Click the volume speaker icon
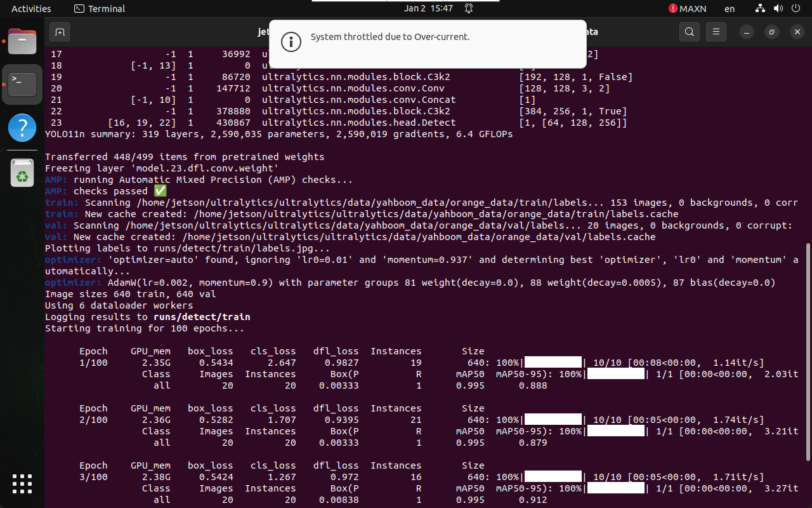 [x=778, y=9]
